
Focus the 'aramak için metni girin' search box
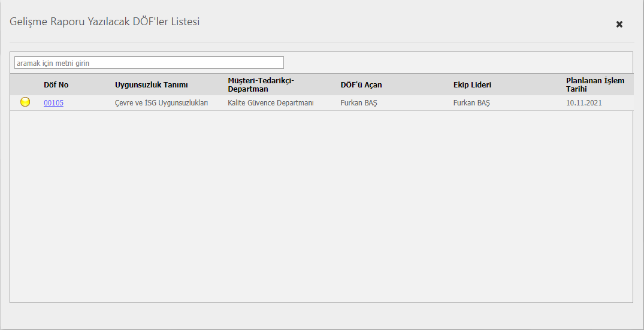pyautogui.click(x=149, y=63)
